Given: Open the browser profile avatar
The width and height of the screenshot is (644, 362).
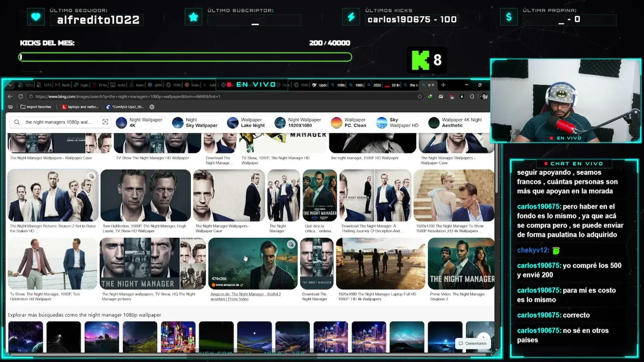Looking at the screenshot, I should click(484, 97).
